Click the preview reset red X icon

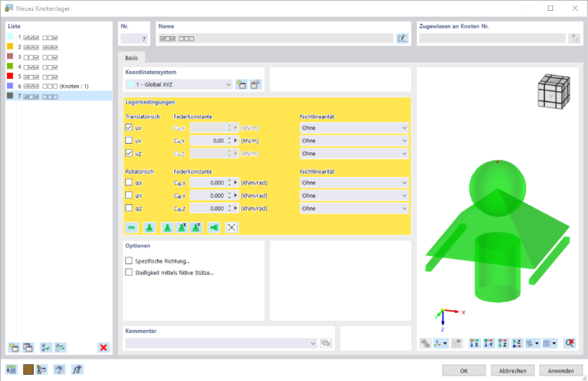coord(569,343)
